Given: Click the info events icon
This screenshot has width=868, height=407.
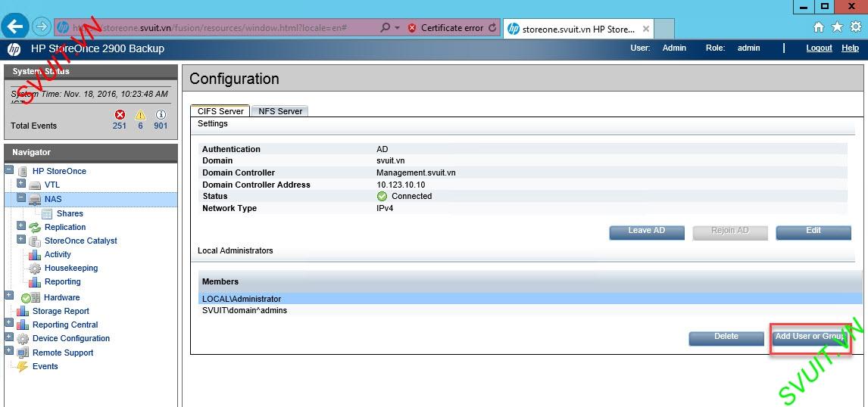Looking at the screenshot, I should [161, 114].
